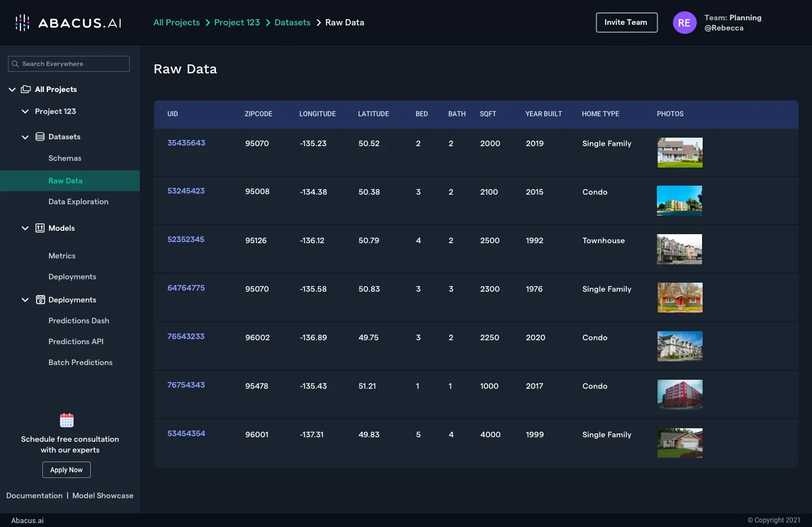812x527 pixels.
Task: Click the RE user avatar
Action: click(x=684, y=23)
